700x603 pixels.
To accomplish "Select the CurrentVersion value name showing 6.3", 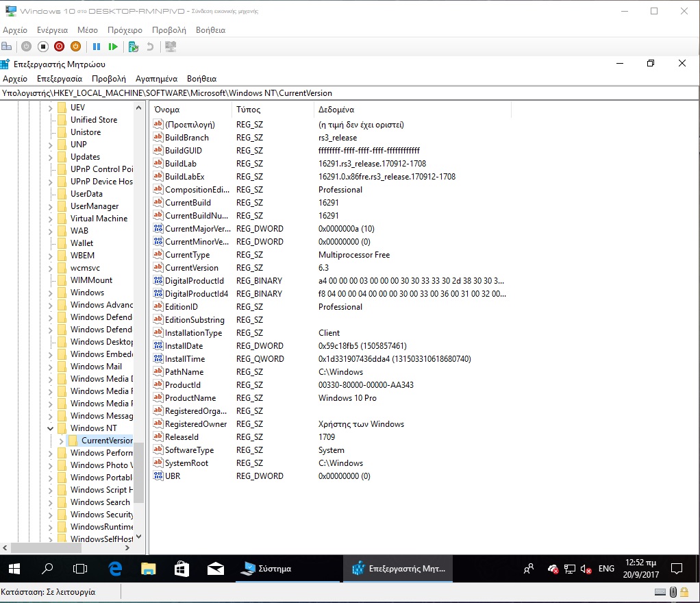I will (192, 267).
